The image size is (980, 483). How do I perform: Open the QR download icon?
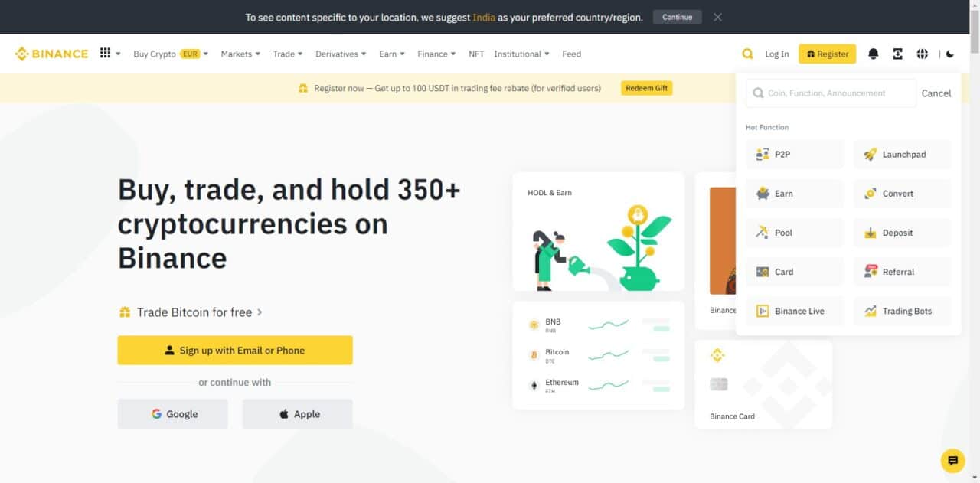pyautogui.click(x=897, y=54)
